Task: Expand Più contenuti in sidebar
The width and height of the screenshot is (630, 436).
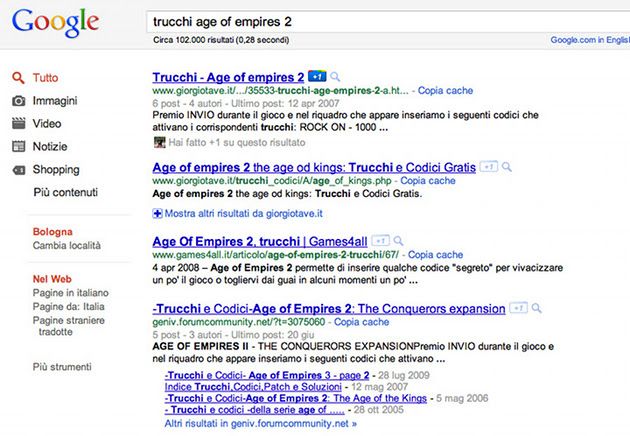Action: (x=66, y=192)
